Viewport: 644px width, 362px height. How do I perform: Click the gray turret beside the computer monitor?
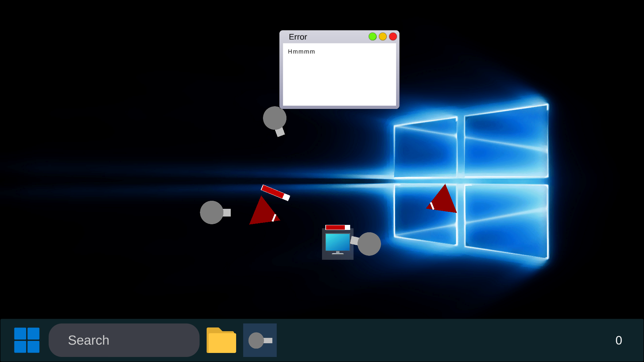tap(366, 244)
